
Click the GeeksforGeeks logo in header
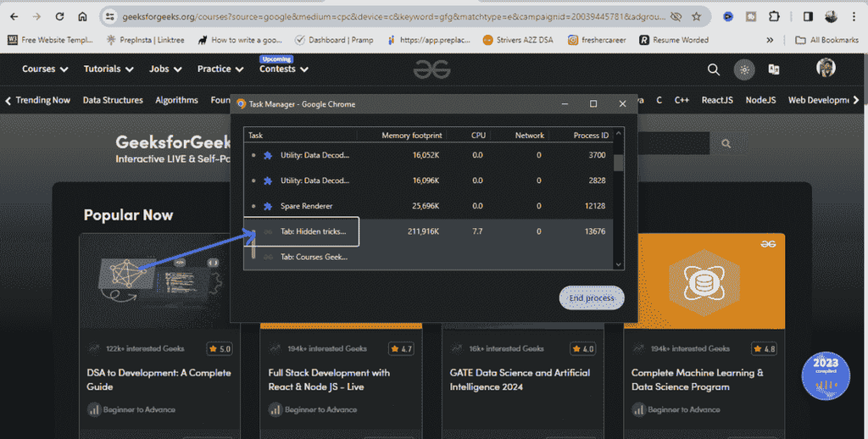point(431,69)
